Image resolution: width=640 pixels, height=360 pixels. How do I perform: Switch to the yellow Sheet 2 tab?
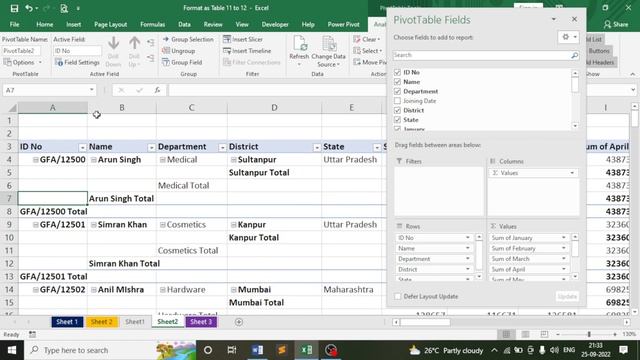(102, 322)
